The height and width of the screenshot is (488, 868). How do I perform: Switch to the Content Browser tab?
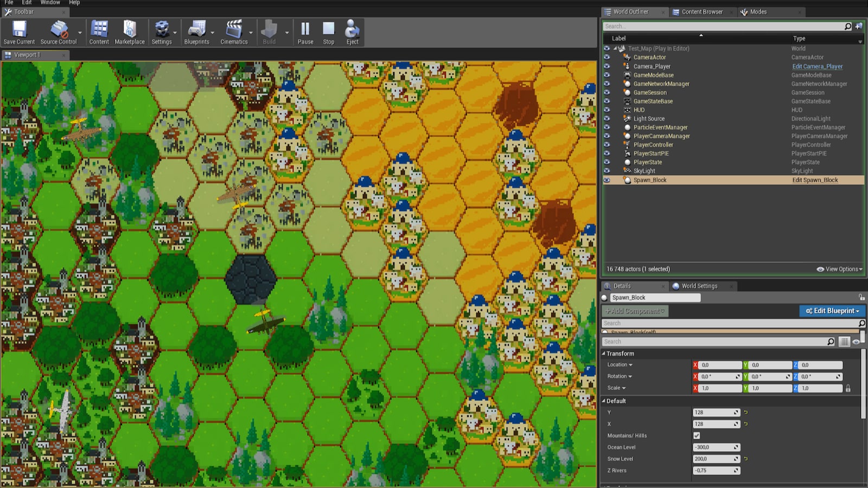coord(702,12)
